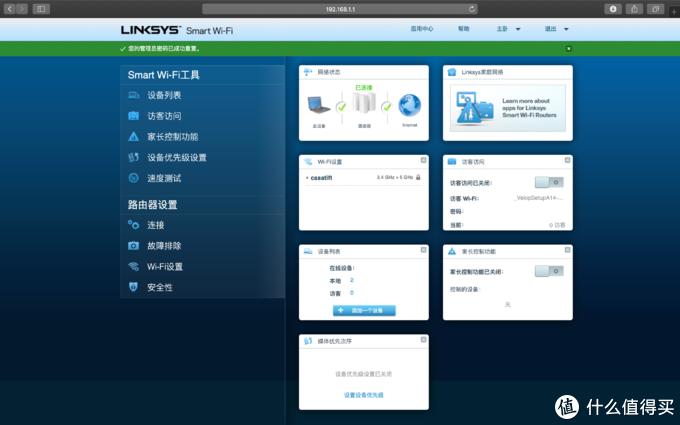
Task: Click the Internet globe icon
Action: (x=409, y=105)
